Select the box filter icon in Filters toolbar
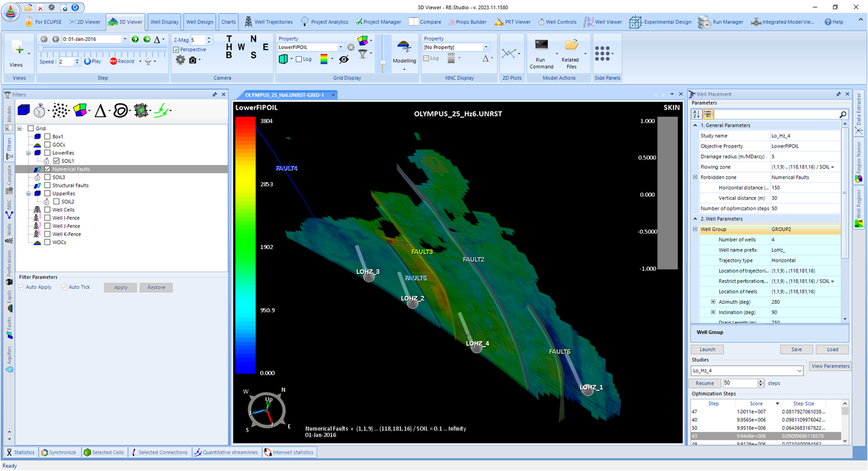This screenshot has width=868, height=471. click(23, 110)
